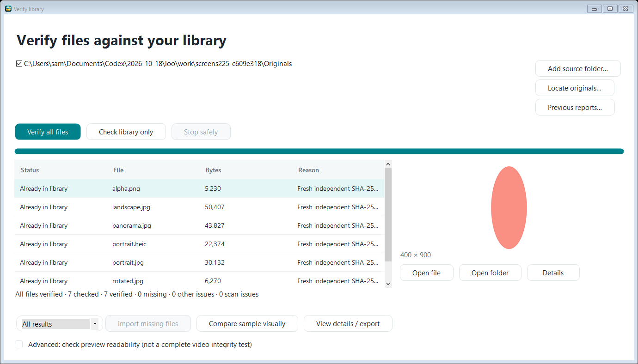Uncheck the Originals source folder checkbox

pyautogui.click(x=19, y=64)
